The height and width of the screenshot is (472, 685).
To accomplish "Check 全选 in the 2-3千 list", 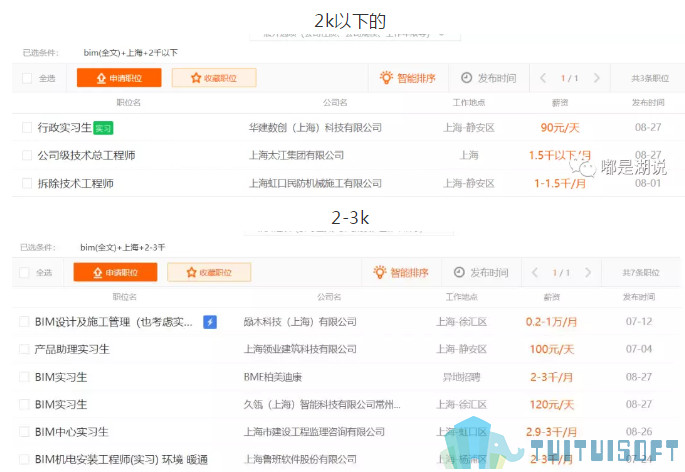I will [x=24, y=273].
